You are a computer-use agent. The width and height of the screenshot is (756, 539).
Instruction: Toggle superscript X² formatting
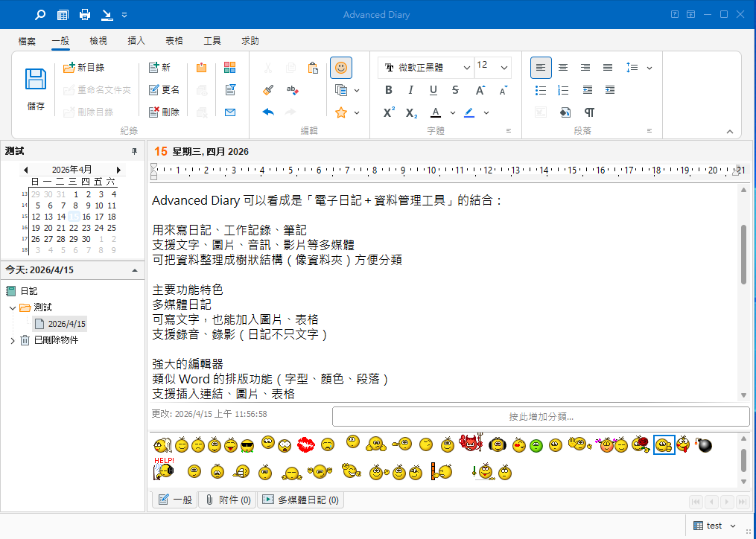pos(389,113)
